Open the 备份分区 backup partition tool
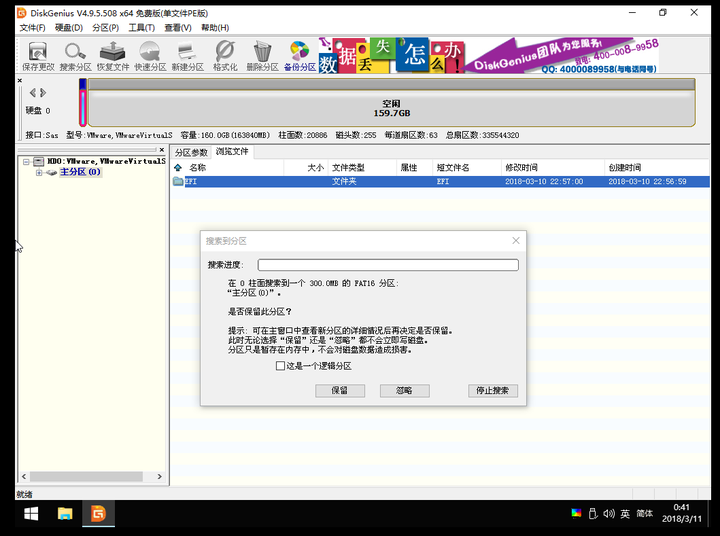This screenshot has width=720, height=536. (299, 56)
